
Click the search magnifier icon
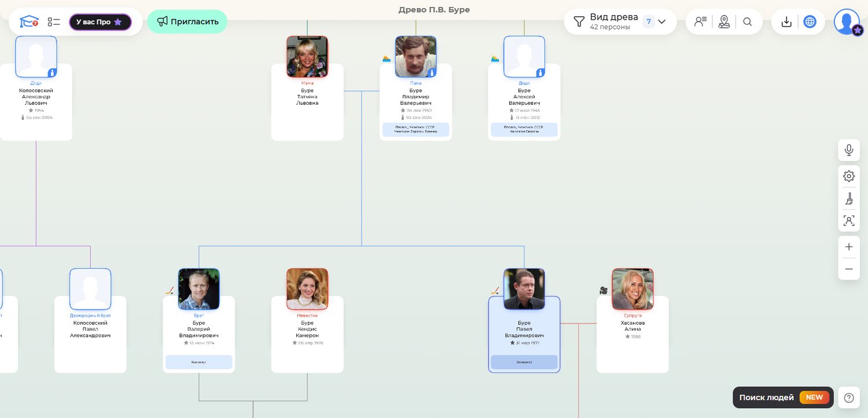pos(748,22)
